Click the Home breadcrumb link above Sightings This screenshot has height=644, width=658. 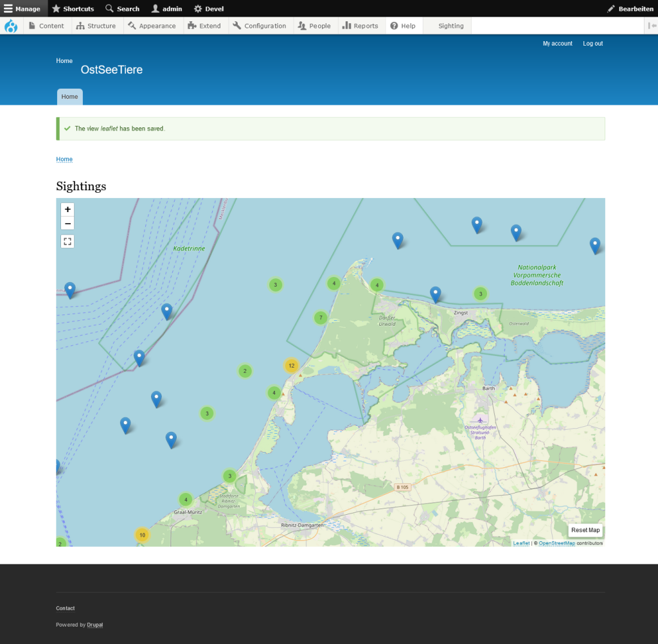pyautogui.click(x=64, y=159)
